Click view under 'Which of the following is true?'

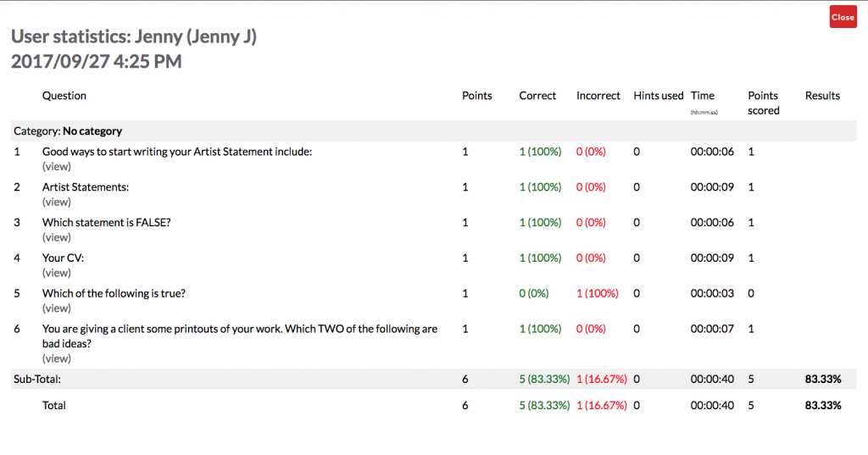(x=57, y=308)
